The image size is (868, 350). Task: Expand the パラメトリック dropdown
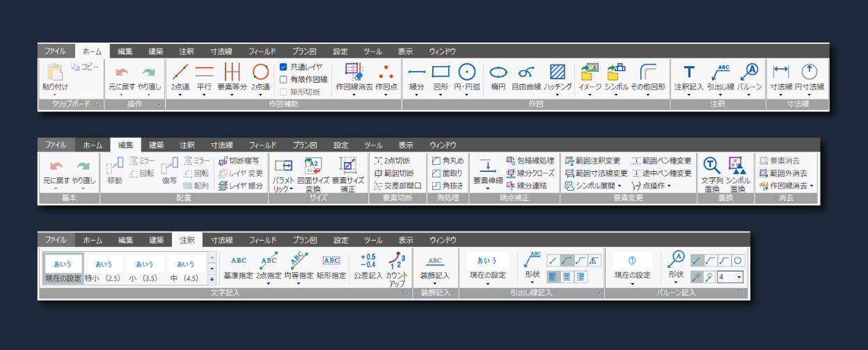tap(292, 189)
